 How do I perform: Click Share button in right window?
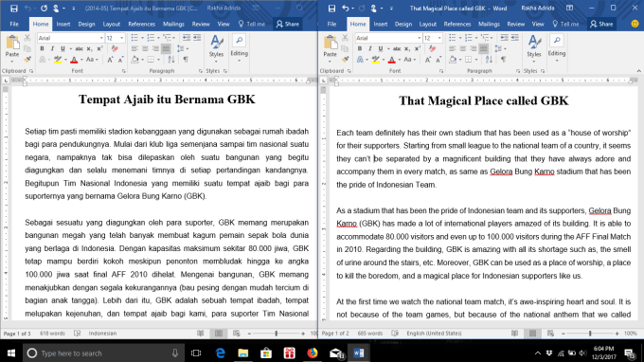pos(601,25)
